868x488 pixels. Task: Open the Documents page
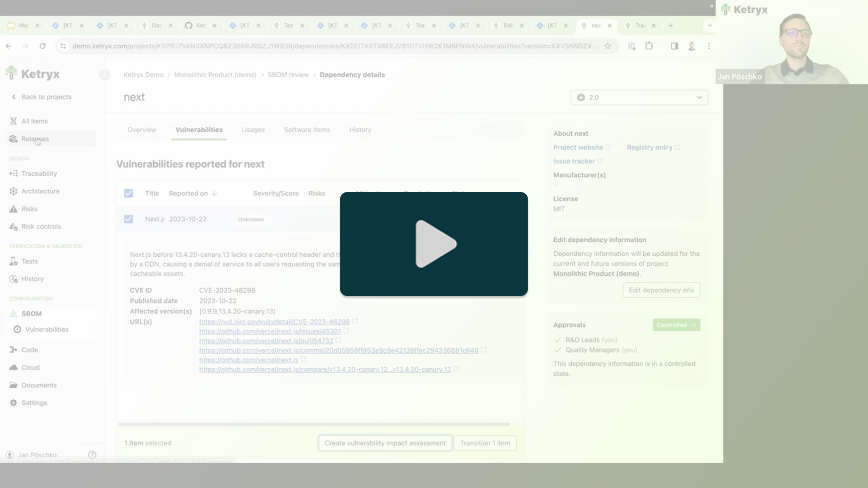(39, 385)
